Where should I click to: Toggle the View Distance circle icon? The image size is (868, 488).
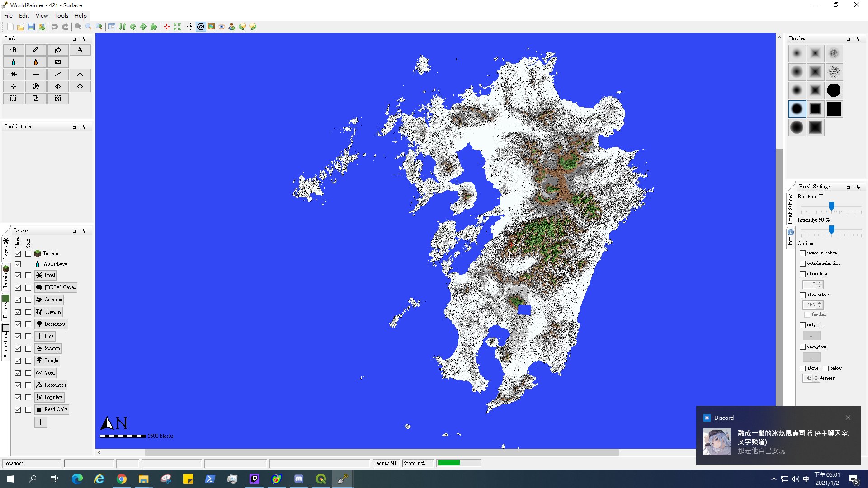pyautogui.click(x=201, y=27)
